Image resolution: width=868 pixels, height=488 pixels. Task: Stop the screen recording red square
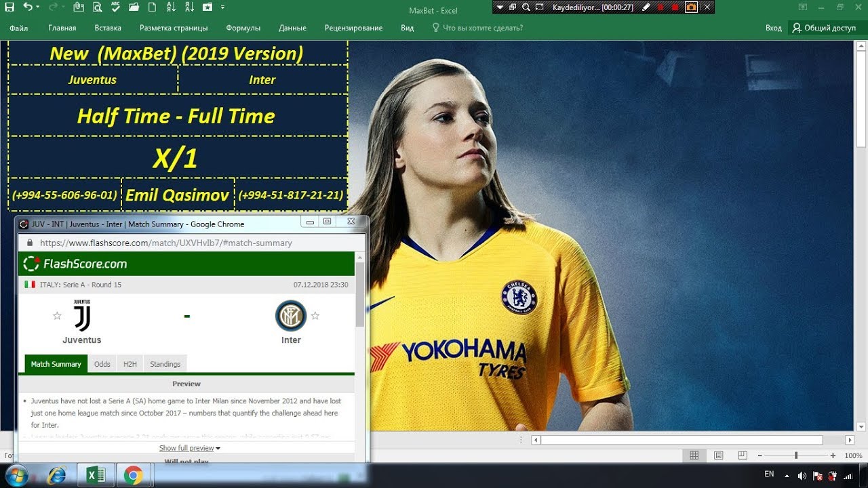pyautogui.click(x=675, y=7)
